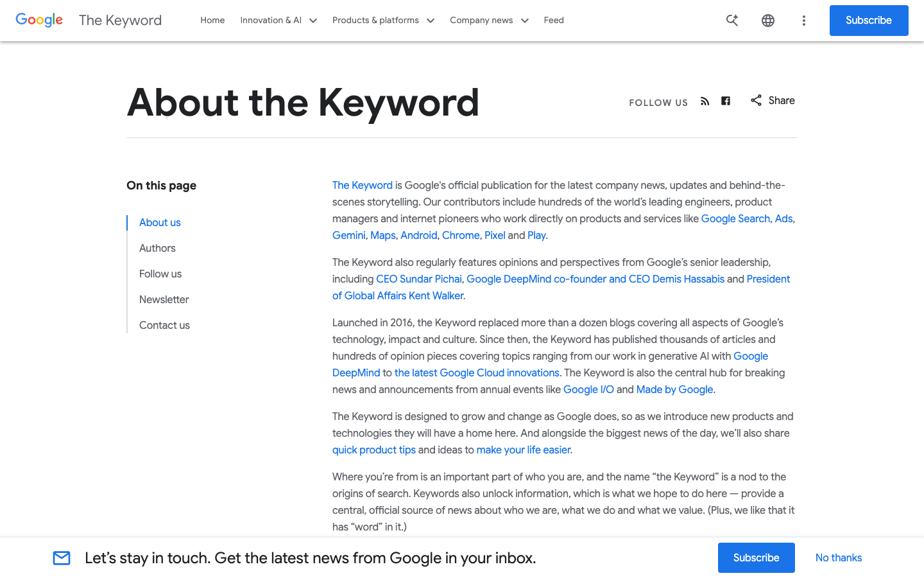The width and height of the screenshot is (924, 578).
Task: Click the FOLLOW US label
Action: coord(658,103)
